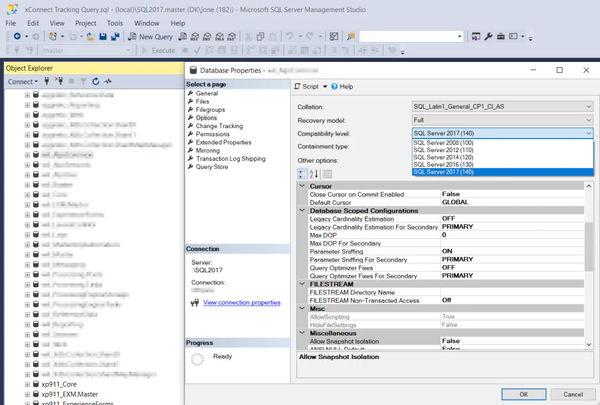Open the Window menu

pos(147,23)
